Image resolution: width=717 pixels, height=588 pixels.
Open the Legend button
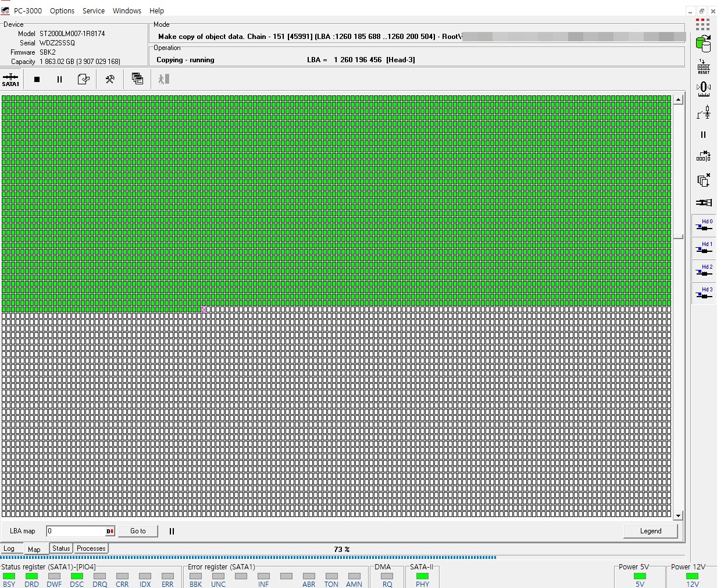(651, 531)
